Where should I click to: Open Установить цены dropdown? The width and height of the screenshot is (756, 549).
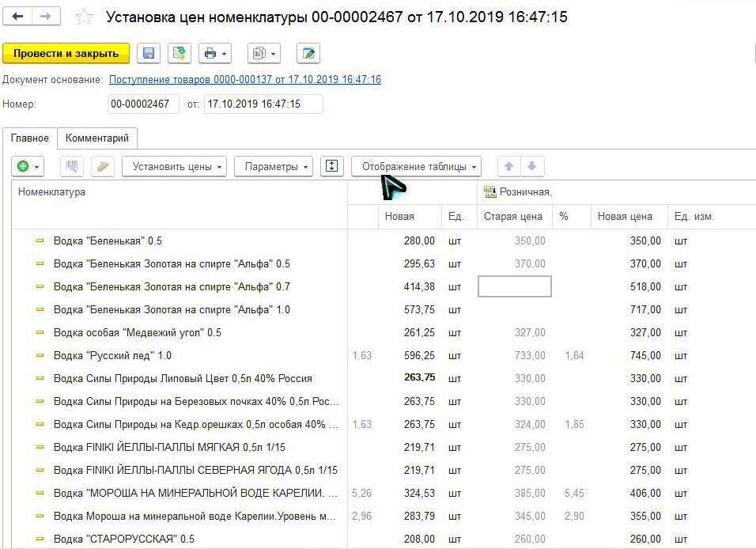(x=174, y=166)
